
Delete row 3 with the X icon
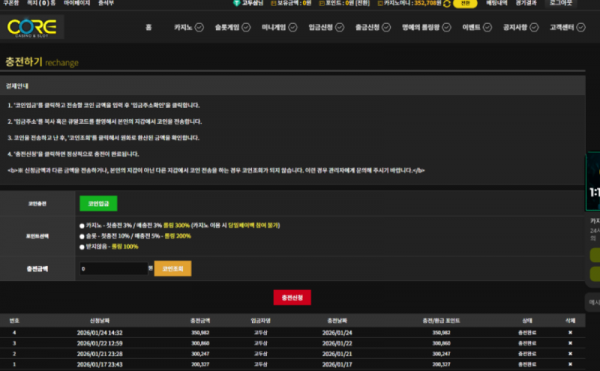click(x=570, y=343)
